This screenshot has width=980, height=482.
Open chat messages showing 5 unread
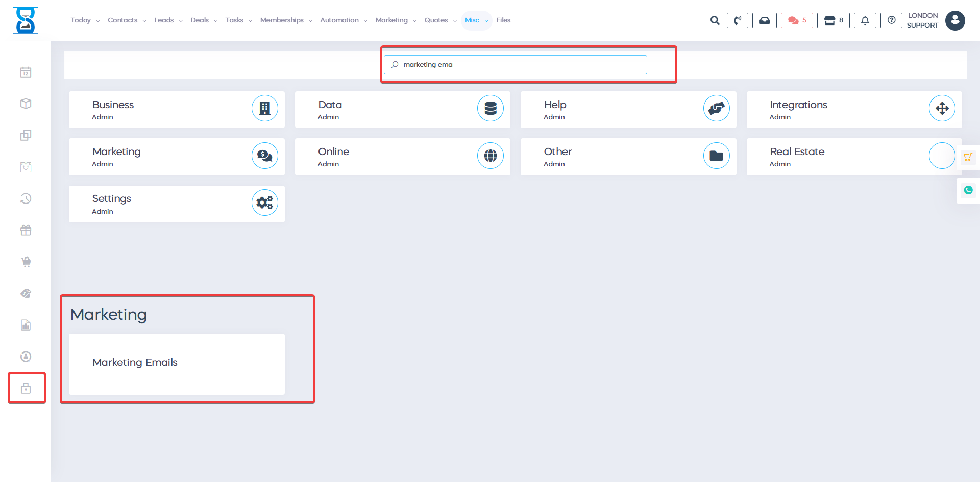click(x=796, y=20)
